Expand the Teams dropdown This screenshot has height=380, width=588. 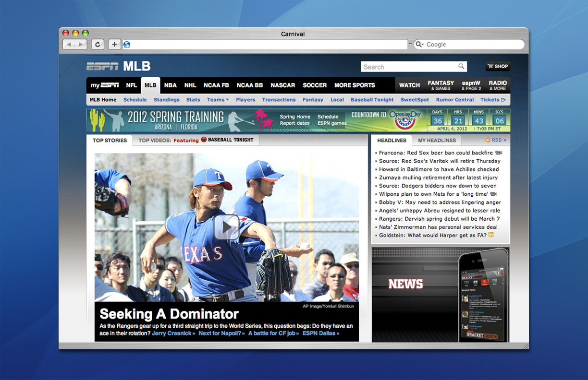tap(218, 100)
